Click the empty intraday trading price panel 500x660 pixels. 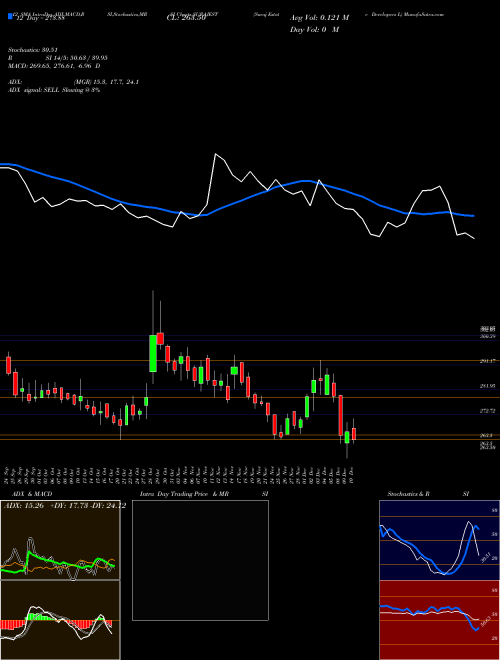[200, 560]
